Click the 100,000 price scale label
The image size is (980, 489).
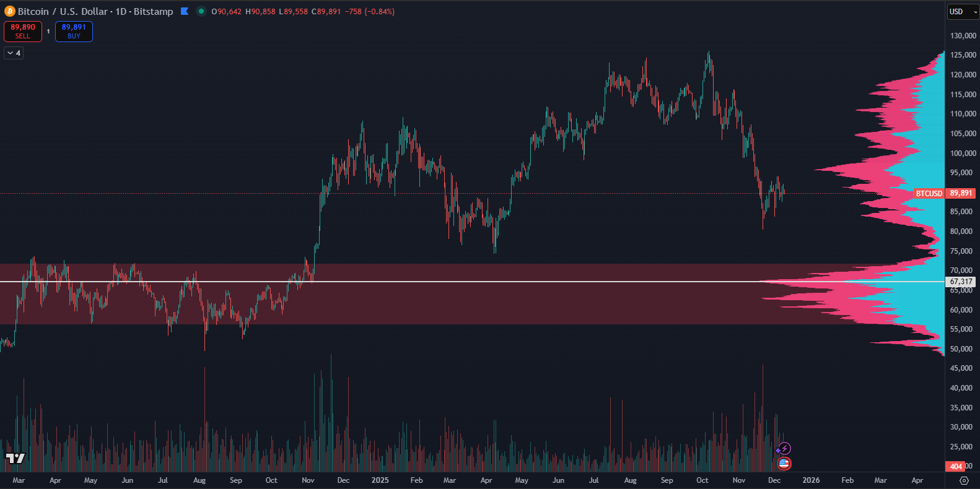(963, 154)
